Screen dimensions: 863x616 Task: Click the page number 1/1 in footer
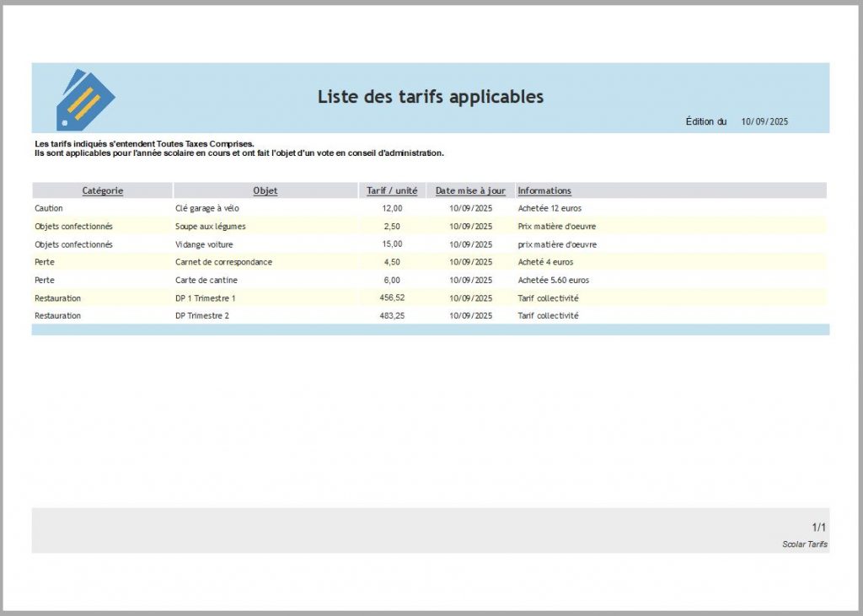tap(818, 527)
